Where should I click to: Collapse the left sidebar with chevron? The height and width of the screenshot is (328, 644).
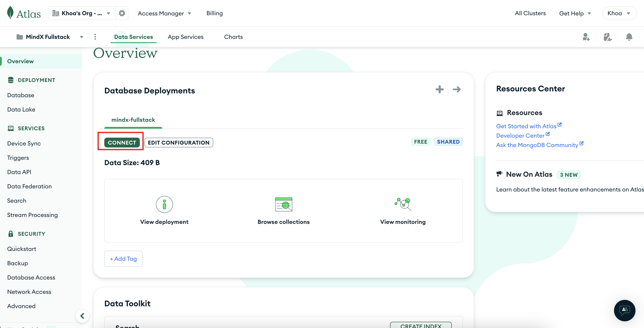coord(82,316)
